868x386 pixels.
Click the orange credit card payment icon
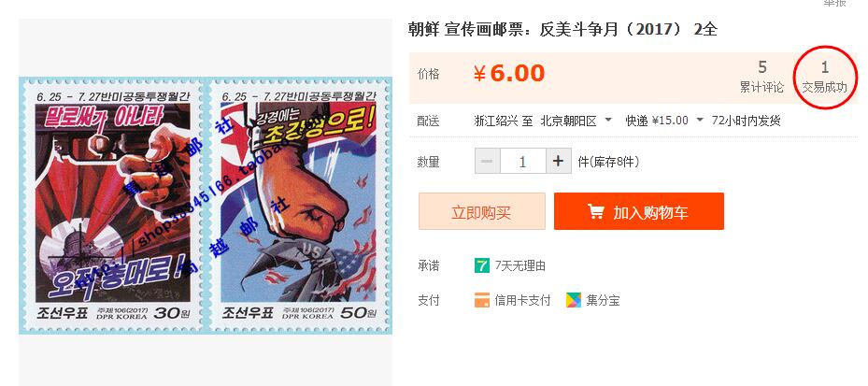(482, 300)
